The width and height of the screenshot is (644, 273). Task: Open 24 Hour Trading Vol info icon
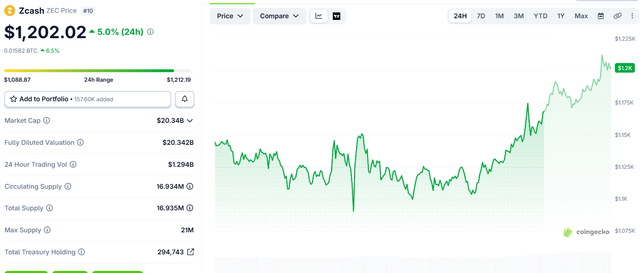click(73, 165)
